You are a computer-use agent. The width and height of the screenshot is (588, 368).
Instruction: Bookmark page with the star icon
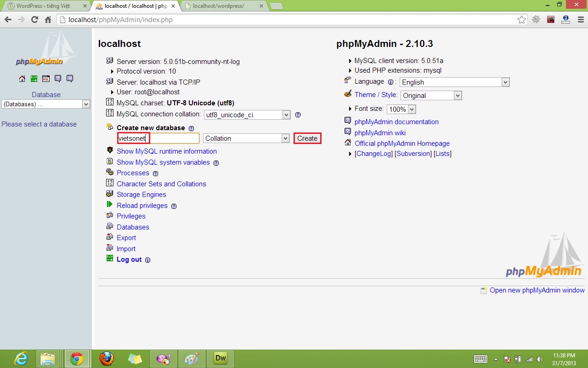tap(522, 20)
